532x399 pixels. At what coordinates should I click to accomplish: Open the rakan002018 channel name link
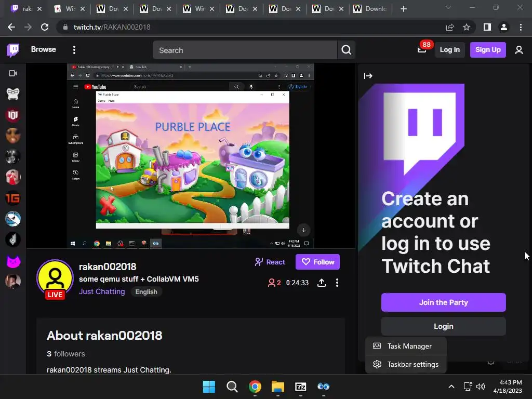(x=108, y=267)
